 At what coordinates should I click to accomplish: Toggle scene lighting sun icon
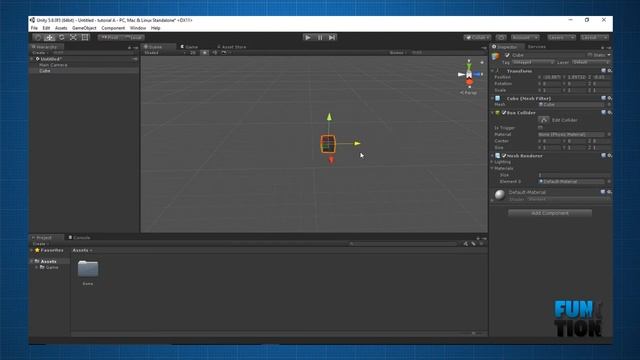click(x=205, y=53)
